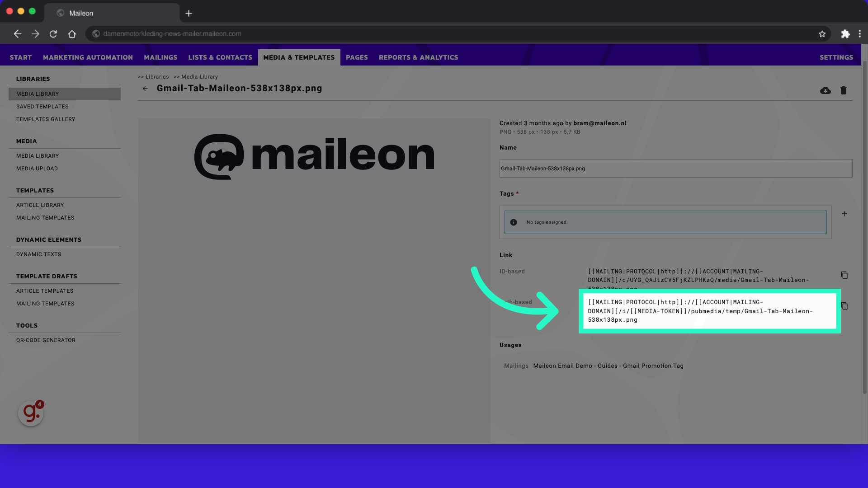Go to the PAGES tab

pos(357,57)
